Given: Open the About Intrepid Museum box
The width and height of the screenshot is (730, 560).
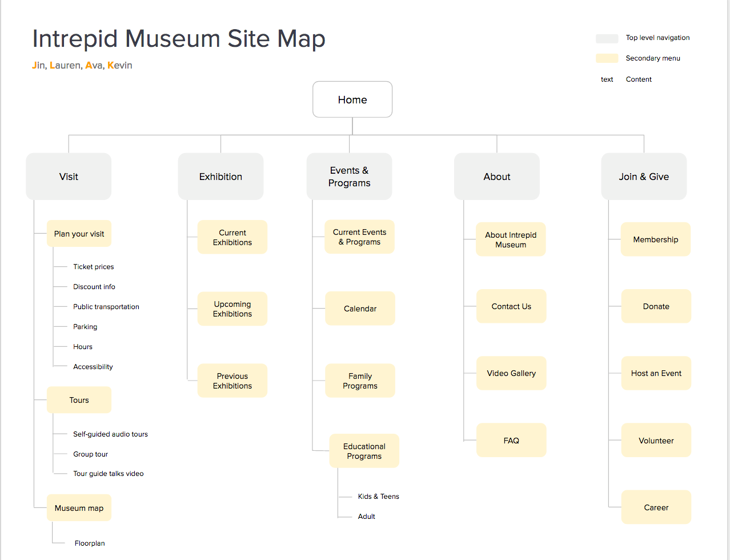Looking at the screenshot, I should coord(511,239).
